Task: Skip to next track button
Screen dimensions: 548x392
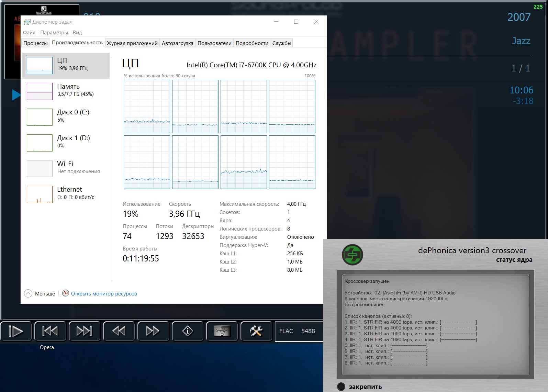Action: pyautogui.click(x=85, y=331)
